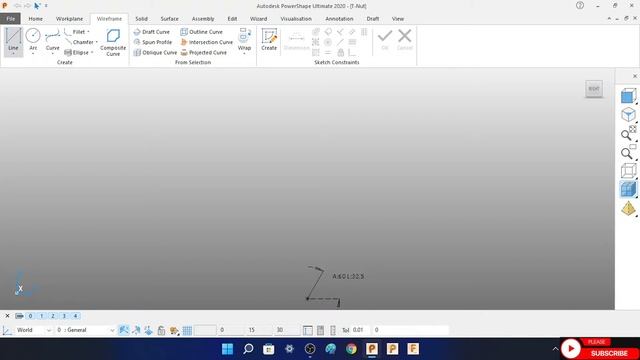Open the position dialog icon after coordinates
The image size is (640, 360).
[x=308, y=330]
